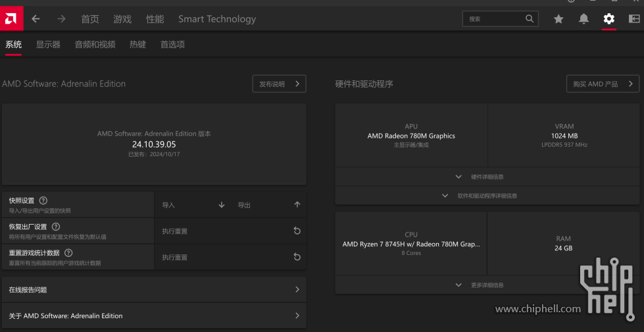Open favorites star icon

[x=558, y=19]
